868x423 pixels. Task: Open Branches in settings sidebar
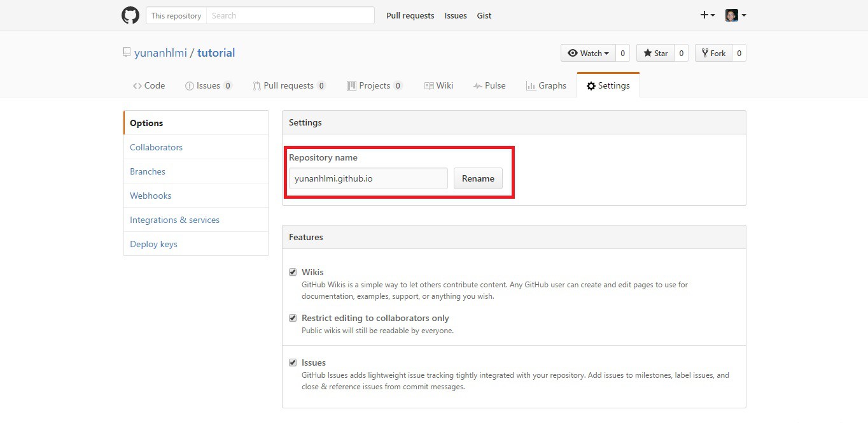196,171
